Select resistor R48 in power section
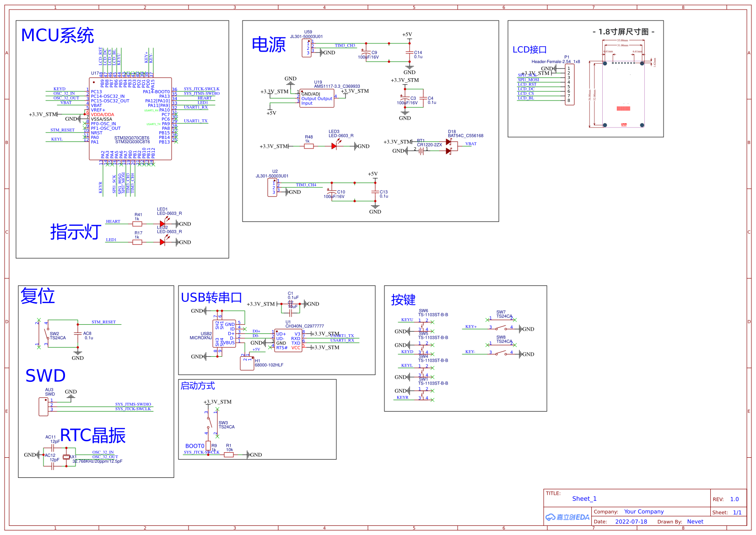Screen dimensions: 756x535 309,146
